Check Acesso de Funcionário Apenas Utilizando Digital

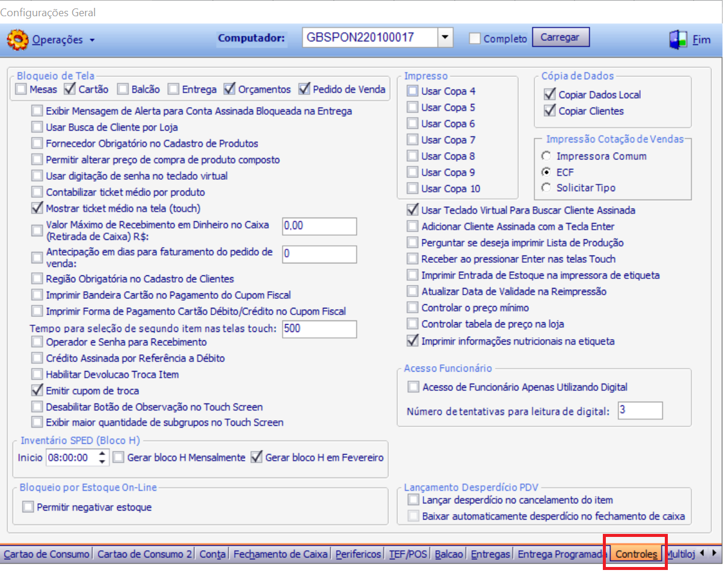pos(413,387)
